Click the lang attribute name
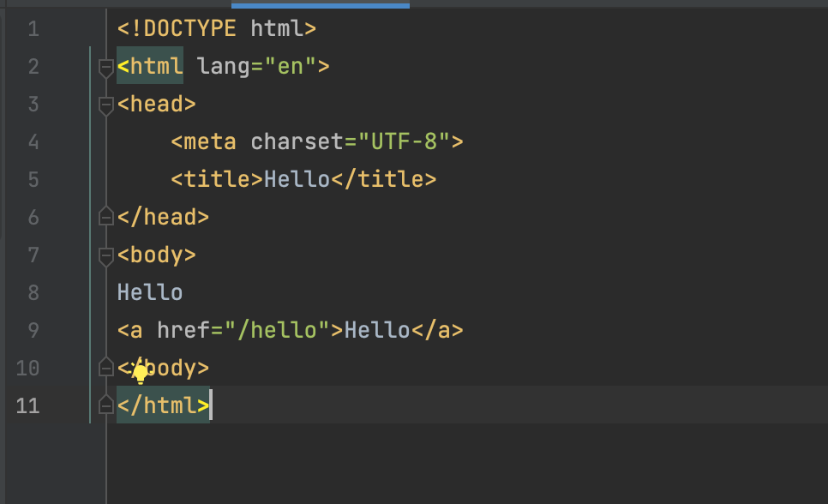 pos(224,67)
